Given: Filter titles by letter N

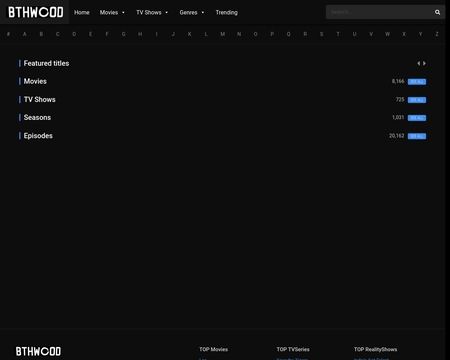Looking at the screenshot, I should (x=239, y=34).
